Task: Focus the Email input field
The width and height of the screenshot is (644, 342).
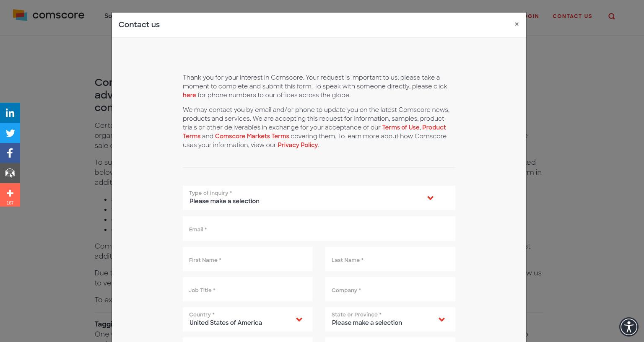Action: [x=319, y=229]
